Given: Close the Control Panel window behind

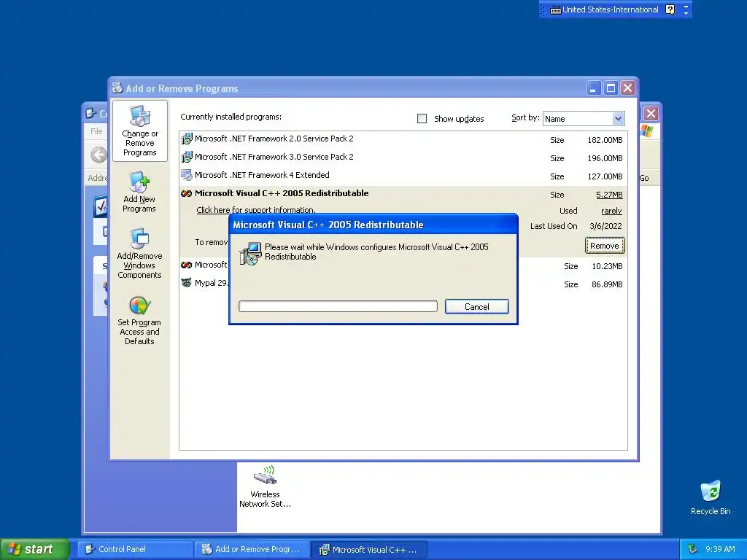Looking at the screenshot, I should pos(651,113).
